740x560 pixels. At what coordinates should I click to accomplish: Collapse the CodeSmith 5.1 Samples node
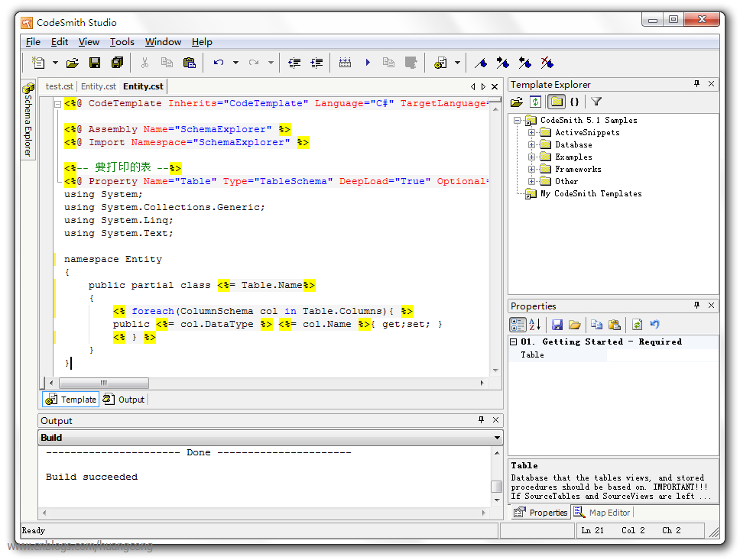pyautogui.click(x=518, y=120)
